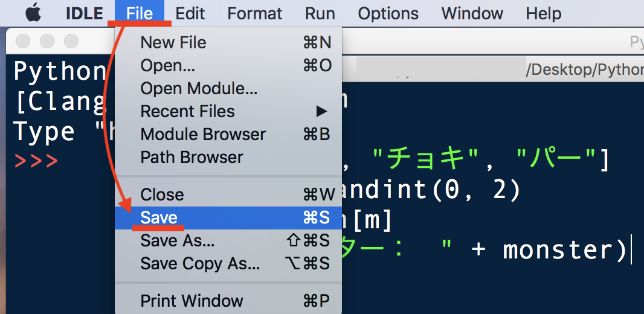
Task: Open the IDLE application menu
Action: (x=84, y=13)
